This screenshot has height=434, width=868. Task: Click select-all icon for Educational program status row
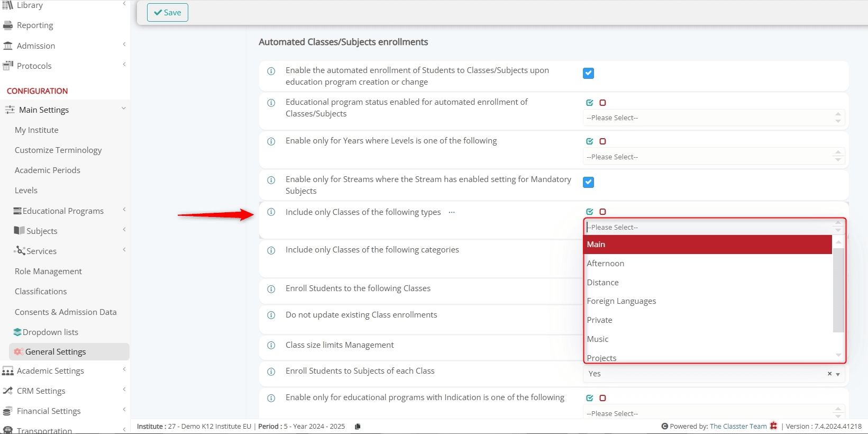pyautogui.click(x=590, y=103)
